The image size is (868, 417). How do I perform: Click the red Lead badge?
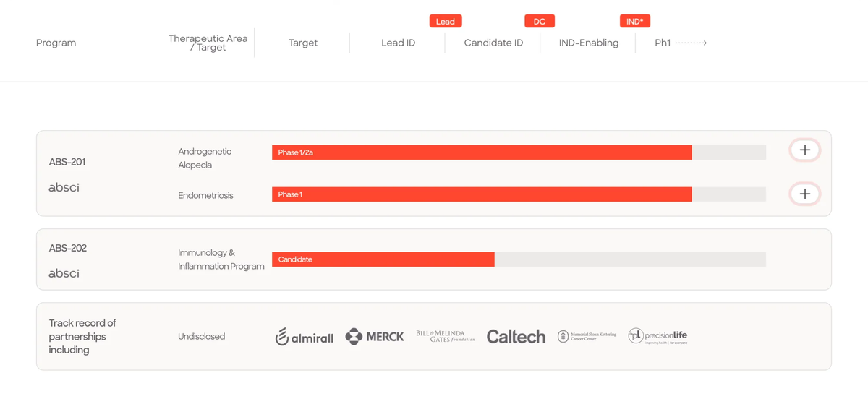tap(446, 21)
